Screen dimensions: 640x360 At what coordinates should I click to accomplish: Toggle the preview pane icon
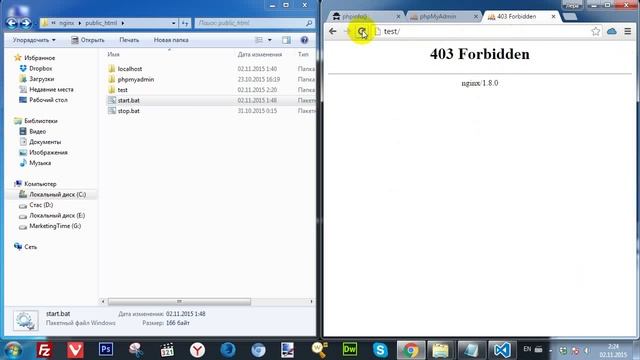tap(287, 40)
